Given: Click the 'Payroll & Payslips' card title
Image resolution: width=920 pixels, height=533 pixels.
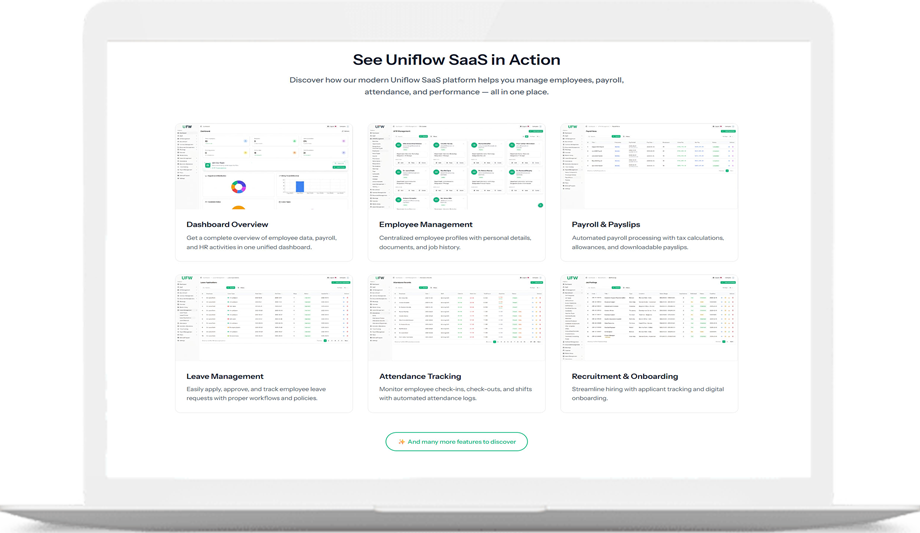Looking at the screenshot, I should 606,224.
